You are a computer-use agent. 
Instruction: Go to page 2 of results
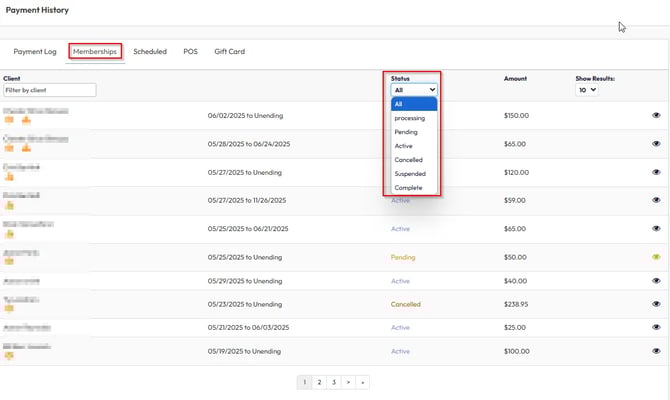[319, 382]
